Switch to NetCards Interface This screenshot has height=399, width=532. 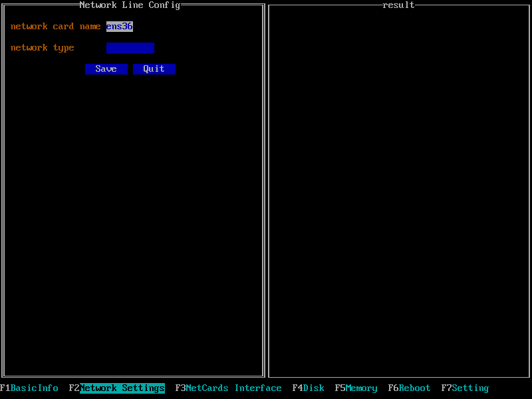coord(233,388)
